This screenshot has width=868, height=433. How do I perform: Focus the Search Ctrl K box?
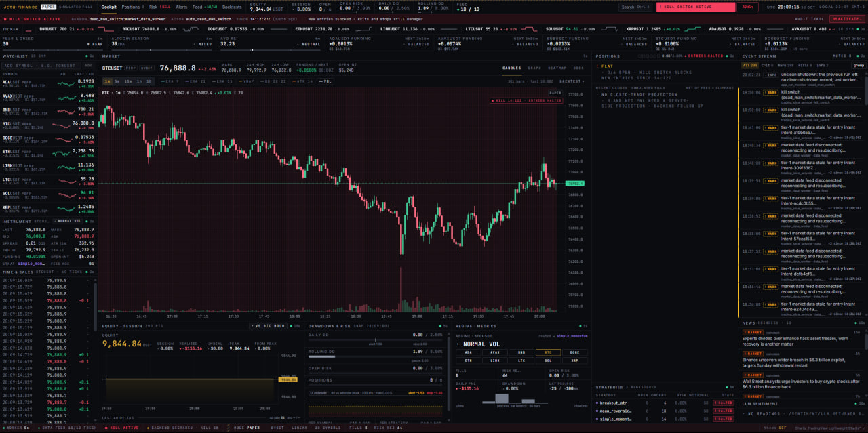(637, 7)
